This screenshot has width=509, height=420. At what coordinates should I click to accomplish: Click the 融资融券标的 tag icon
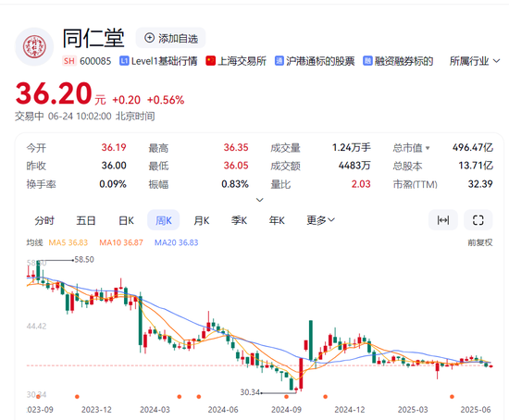point(367,61)
